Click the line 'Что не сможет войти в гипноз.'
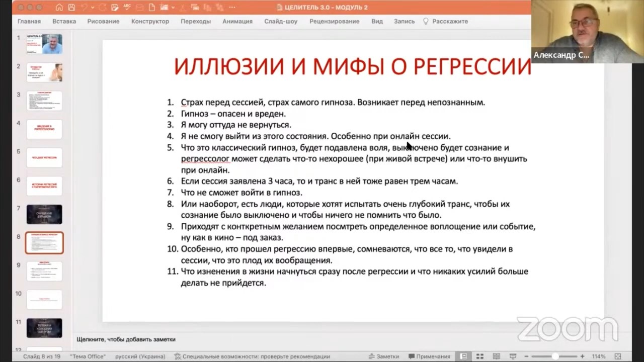 pyautogui.click(x=242, y=193)
